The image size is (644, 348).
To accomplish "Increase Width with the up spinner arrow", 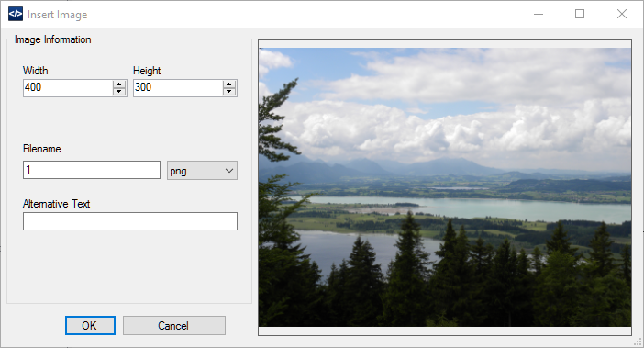I will [x=119, y=84].
